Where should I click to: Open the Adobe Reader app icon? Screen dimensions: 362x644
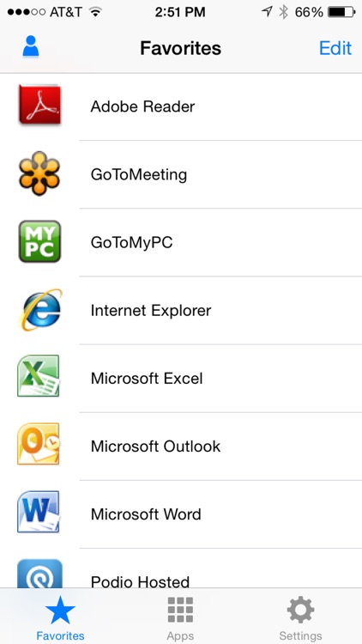39,104
